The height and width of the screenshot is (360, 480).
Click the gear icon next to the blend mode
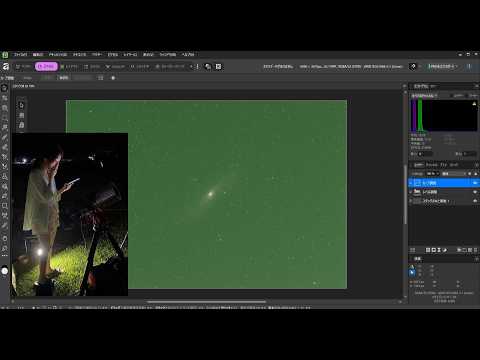pos(470,174)
